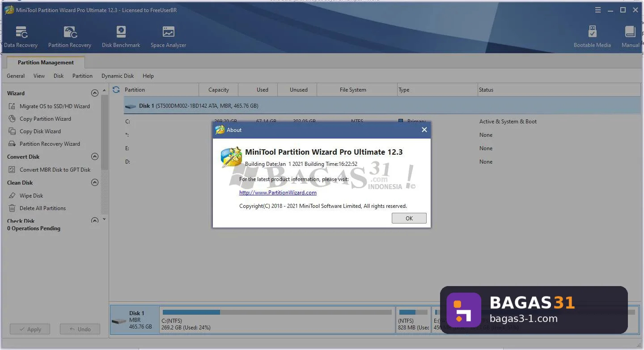Close the About dialog
Screen dimensions: 644x350
(x=424, y=130)
